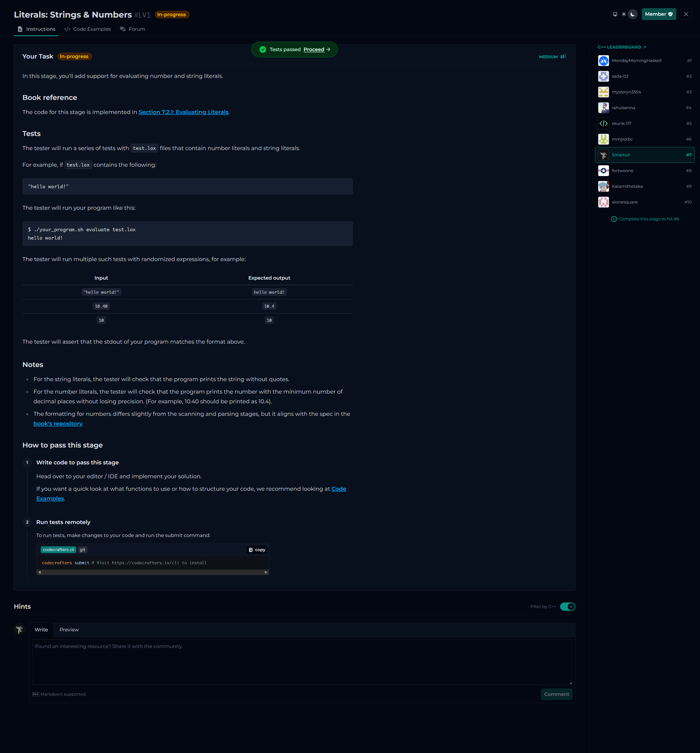Screen dimensions: 700x753
Task: Select the light theme sun icon
Action: pyautogui.click(x=623, y=14)
